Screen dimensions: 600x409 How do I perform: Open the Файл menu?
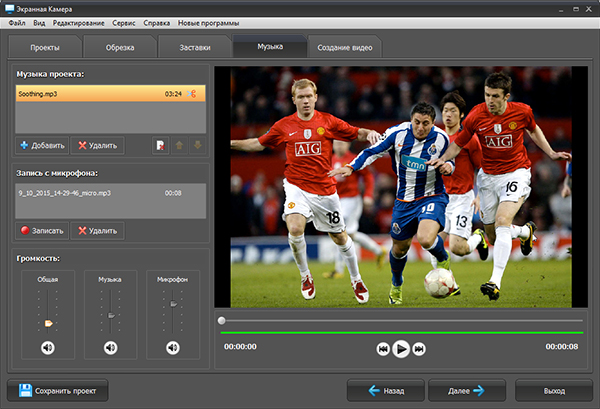coord(16,21)
